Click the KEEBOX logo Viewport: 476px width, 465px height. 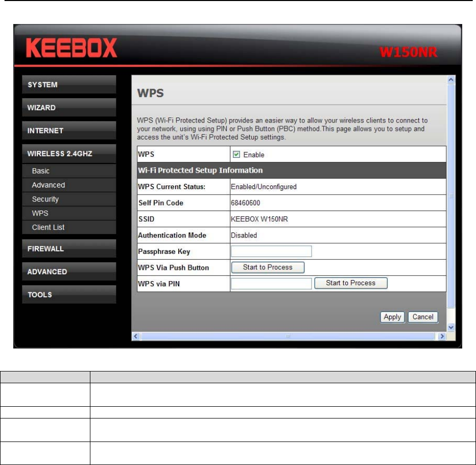tap(72, 48)
